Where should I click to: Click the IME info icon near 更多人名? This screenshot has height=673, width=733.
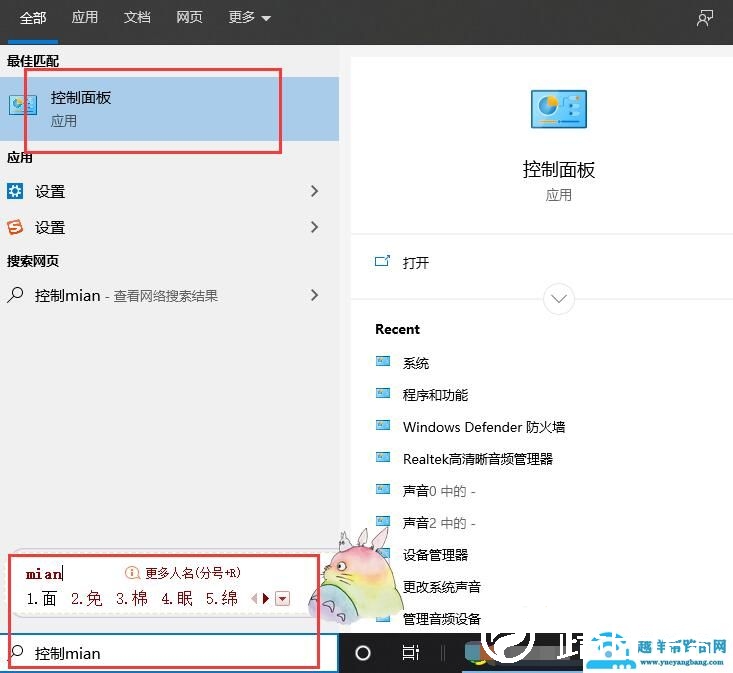pos(132,573)
